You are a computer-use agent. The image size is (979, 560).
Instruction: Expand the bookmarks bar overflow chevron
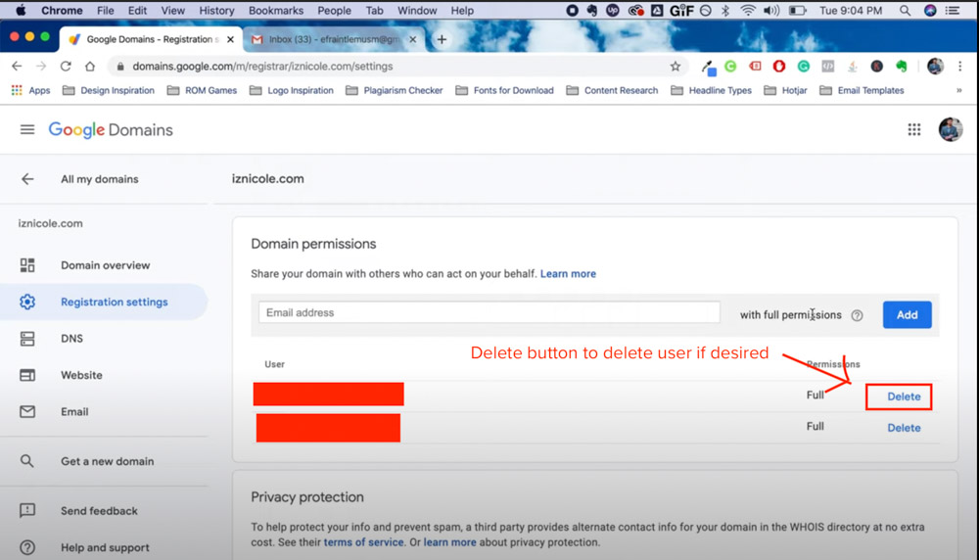pos(959,90)
